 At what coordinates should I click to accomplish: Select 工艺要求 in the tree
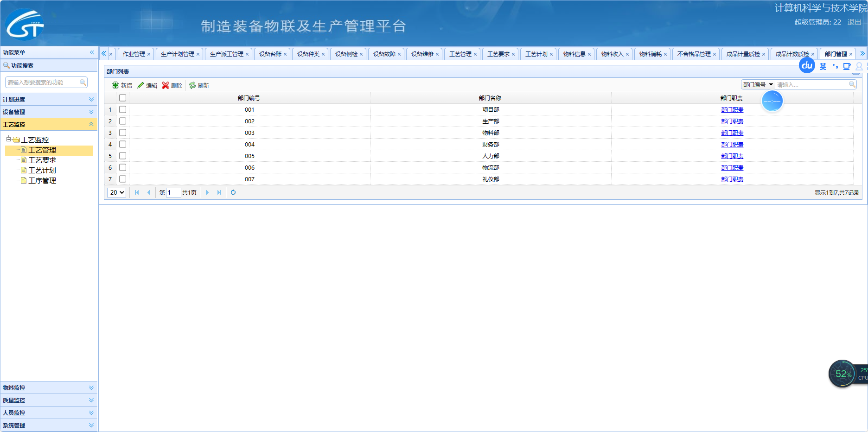(x=42, y=160)
